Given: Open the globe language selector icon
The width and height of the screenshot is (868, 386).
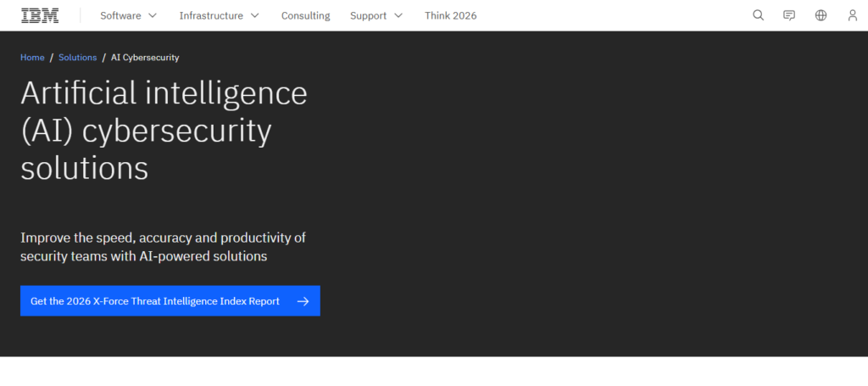Looking at the screenshot, I should (821, 15).
